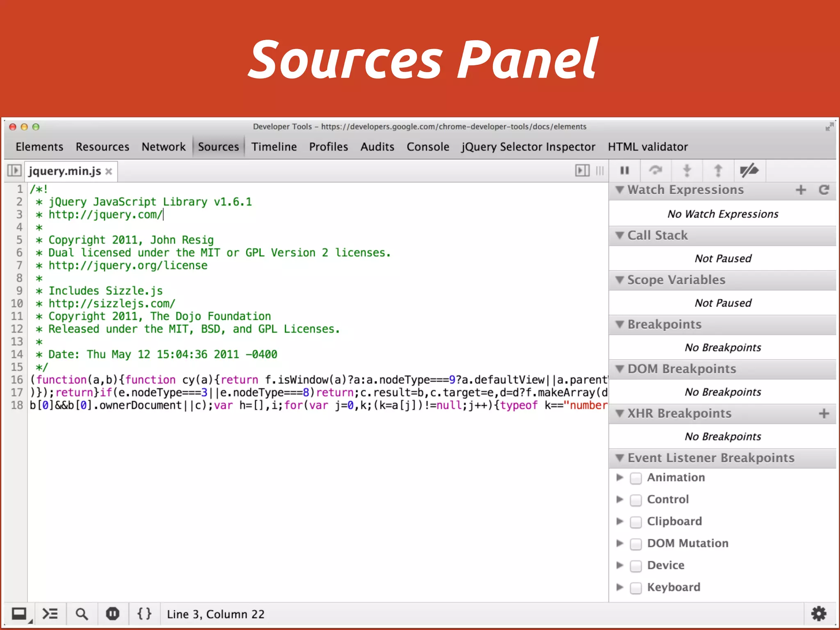The image size is (840, 630).
Task: Click Step over next function call
Action: 656,170
